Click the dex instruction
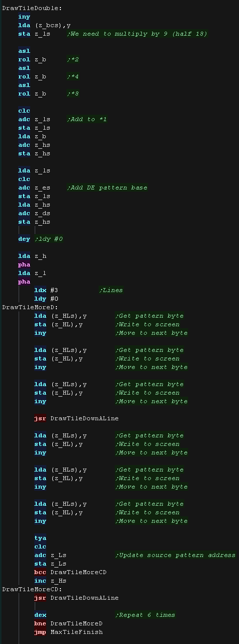This screenshot has width=239, height=644. (x=40, y=615)
